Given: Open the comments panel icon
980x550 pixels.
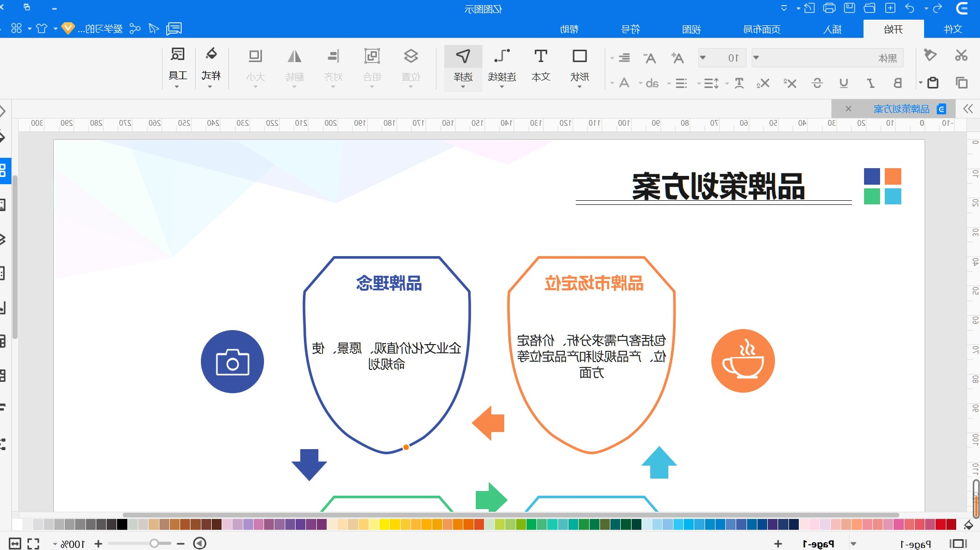Looking at the screenshot, I should [x=174, y=28].
